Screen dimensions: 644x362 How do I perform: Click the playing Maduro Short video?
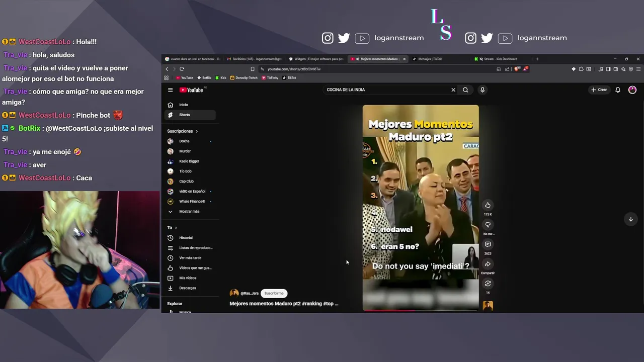pos(421,208)
